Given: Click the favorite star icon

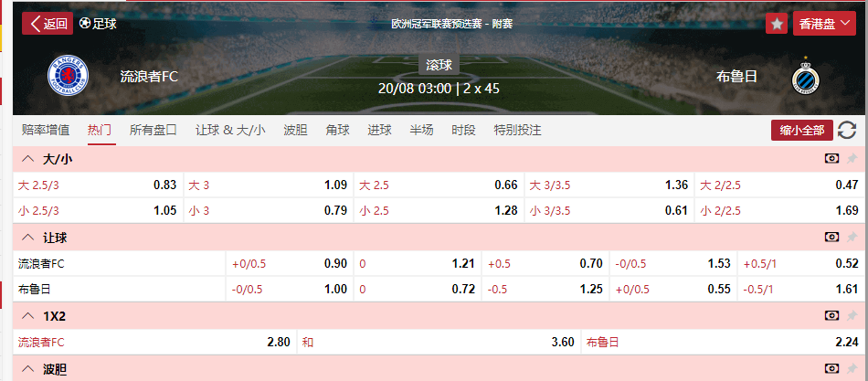Looking at the screenshot, I should click(x=777, y=23).
